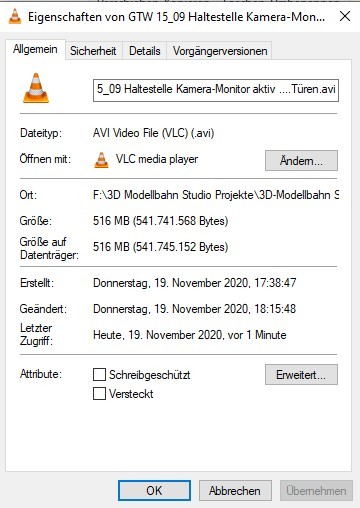Switch to the Sicherheit tab
Viewport: 360px width, 508px height.
pyautogui.click(x=93, y=51)
